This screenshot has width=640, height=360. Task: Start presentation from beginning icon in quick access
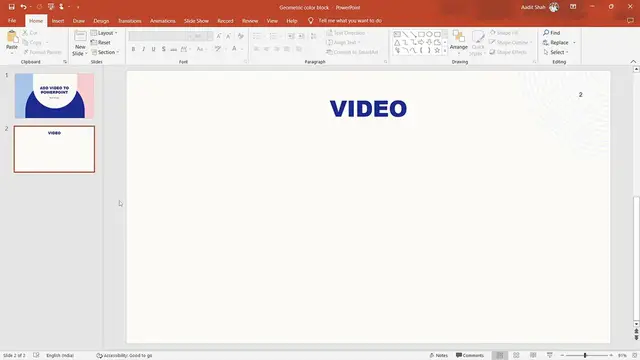pyautogui.click(x=51, y=7)
